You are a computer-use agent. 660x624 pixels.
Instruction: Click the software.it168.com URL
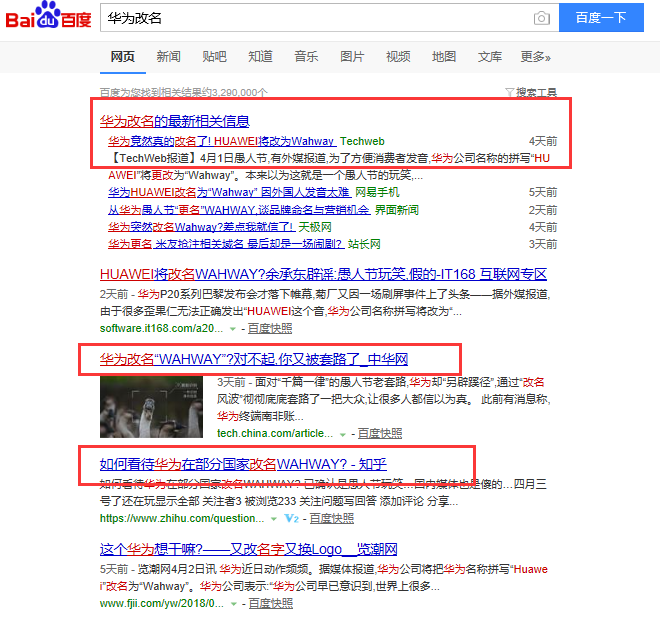tap(162, 328)
